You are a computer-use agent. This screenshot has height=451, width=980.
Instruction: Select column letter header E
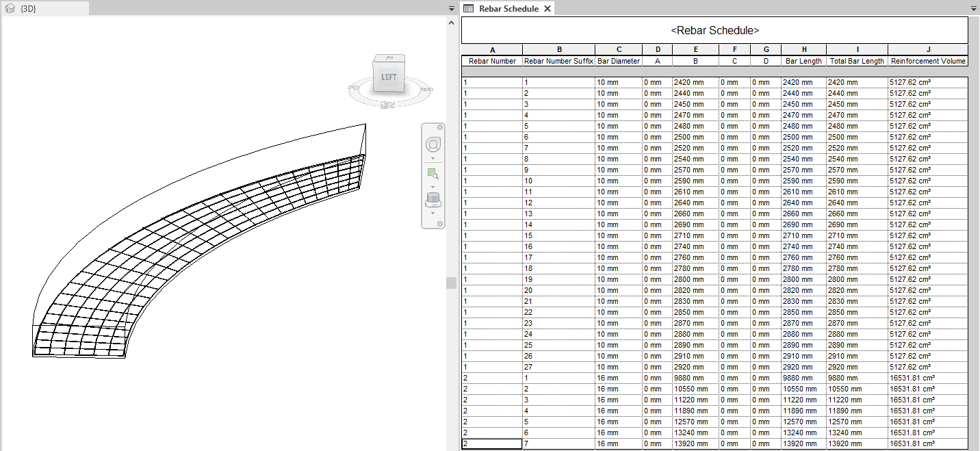(x=695, y=50)
